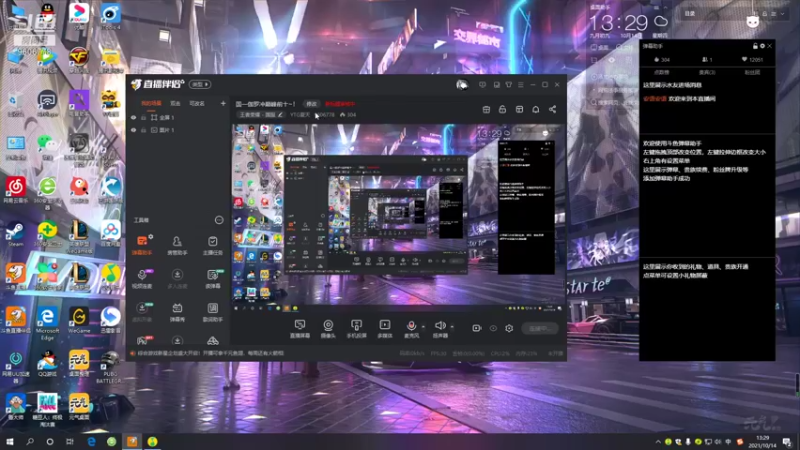
Task: Click the message icon in 直播伴侣 title bar
Action: tap(482, 85)
